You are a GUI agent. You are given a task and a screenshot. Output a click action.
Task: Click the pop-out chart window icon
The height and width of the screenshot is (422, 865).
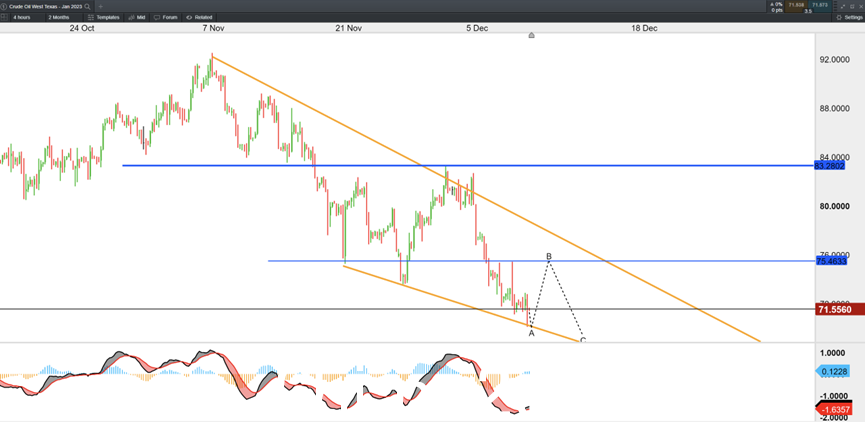852,7
